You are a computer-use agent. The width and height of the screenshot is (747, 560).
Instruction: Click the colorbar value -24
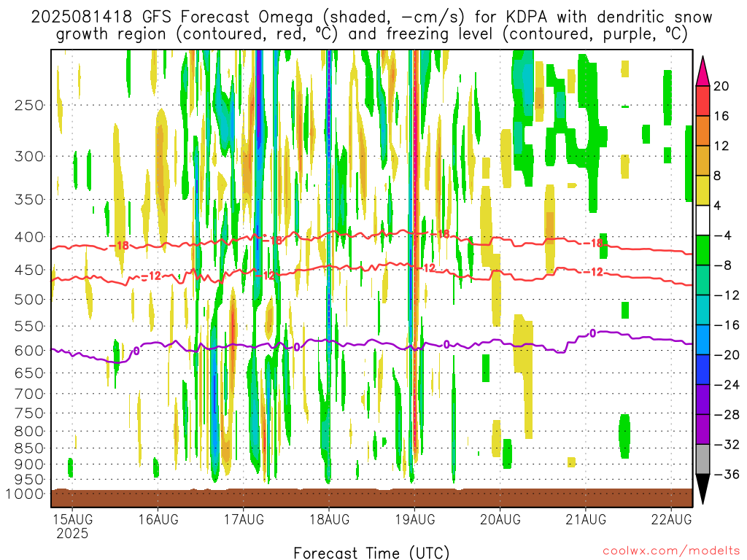(727, 385)
